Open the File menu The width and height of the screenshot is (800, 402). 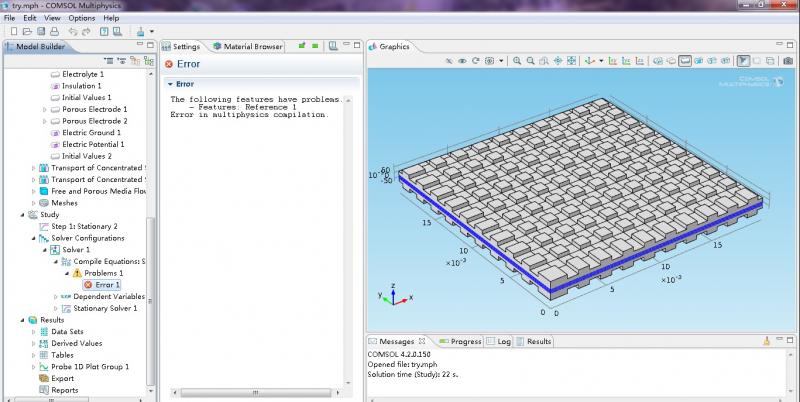9,18
